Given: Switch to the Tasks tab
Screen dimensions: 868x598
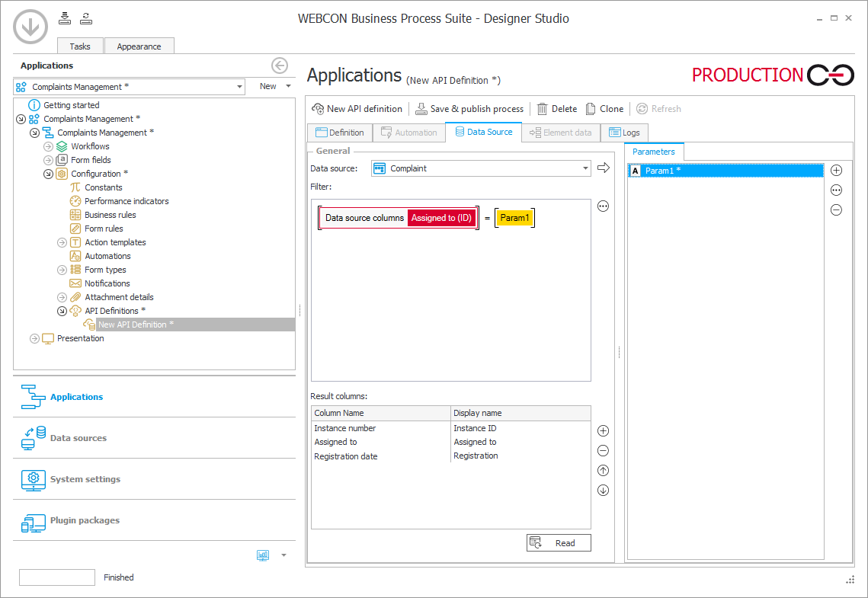Looking at the screenshot, I should (80, 46).
